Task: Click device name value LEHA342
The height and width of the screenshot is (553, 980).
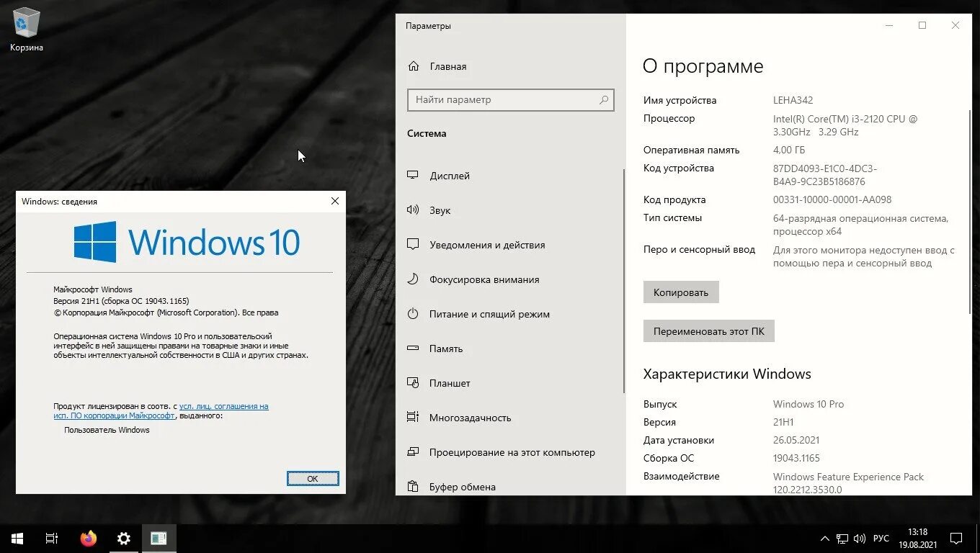Action: 793,100
